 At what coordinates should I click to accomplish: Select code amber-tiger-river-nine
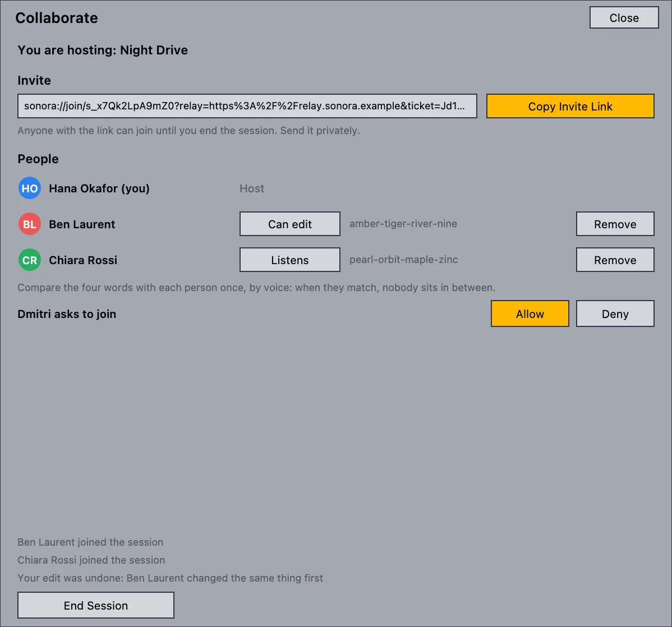403,224
